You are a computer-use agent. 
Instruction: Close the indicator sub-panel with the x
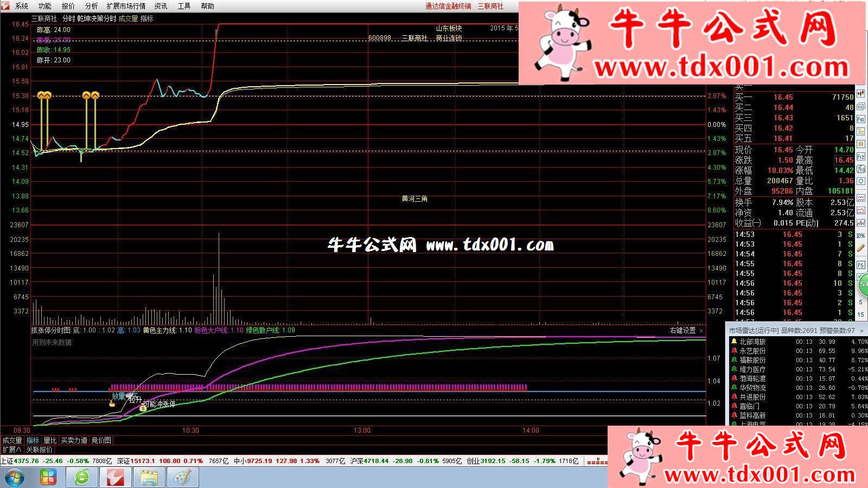701,330
